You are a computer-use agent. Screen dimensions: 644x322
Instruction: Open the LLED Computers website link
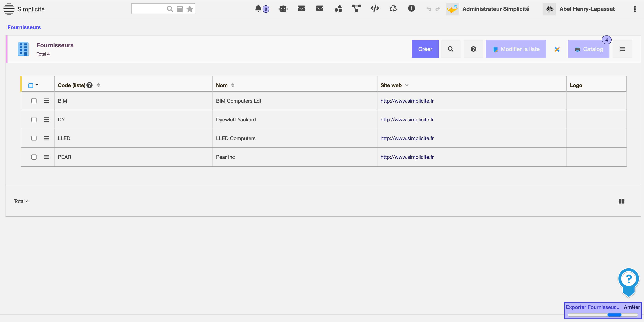[x=407, y=138]
